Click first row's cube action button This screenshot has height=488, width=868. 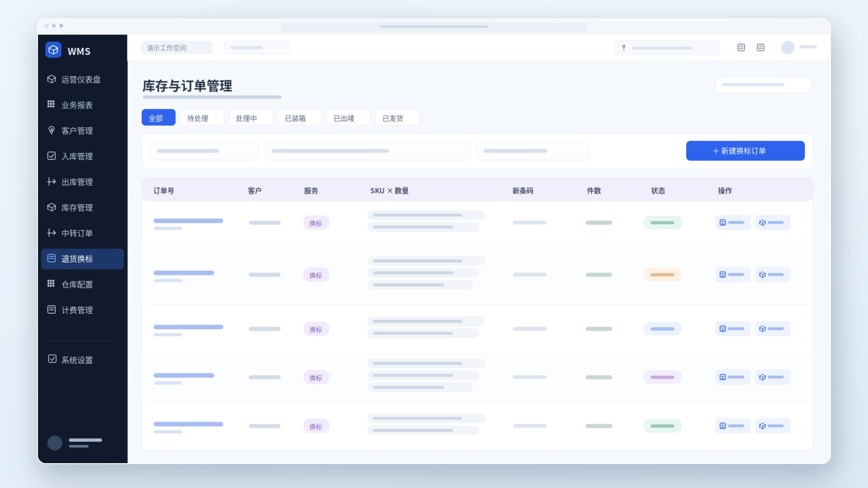(x=773, y=222)
